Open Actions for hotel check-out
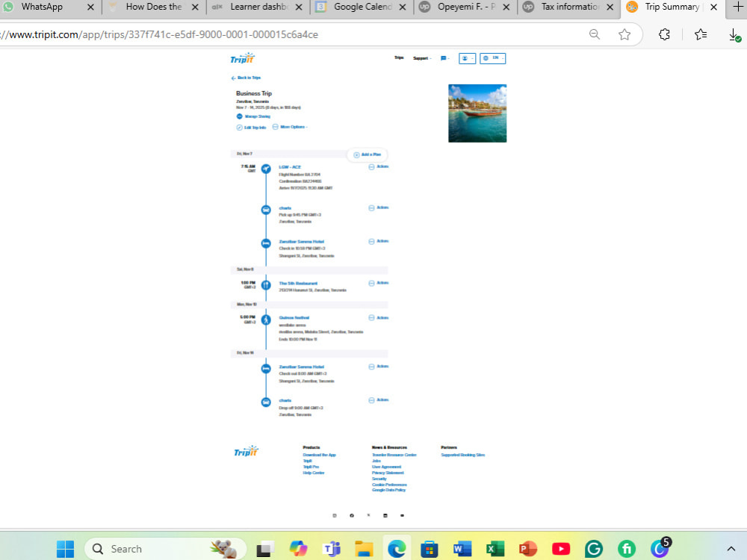Viewport: 747px width, 560px height. click(x=379, y=367)
